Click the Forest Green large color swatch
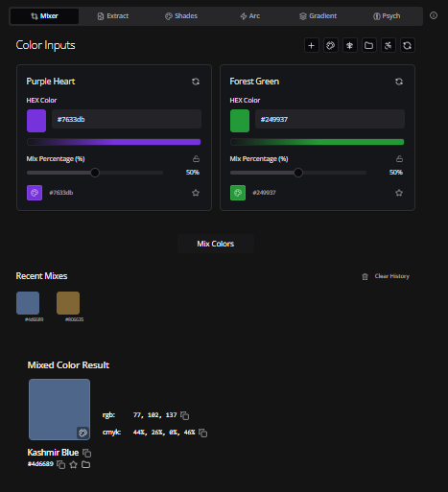The width and height of the screenshot is (448, 492). pyautogui.click(x=240, y=121)
